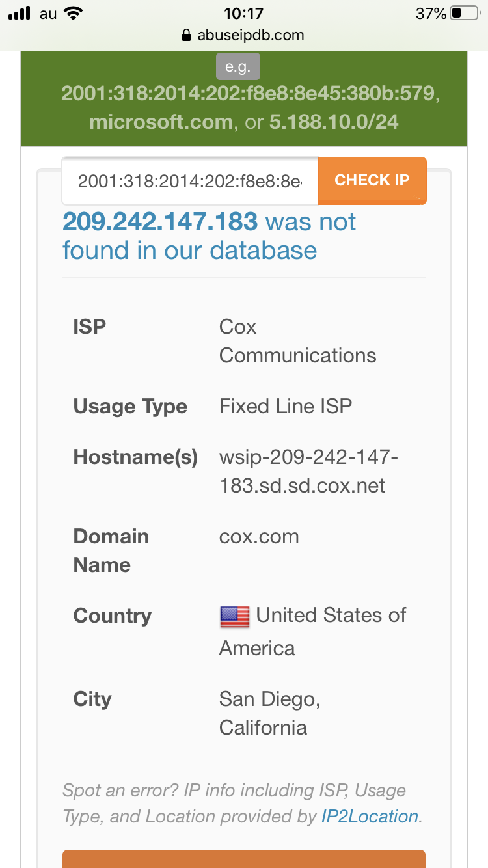Image resolution: width=488 pixels, height=868 pixels.
Task: Select the example IPv6 address text
Action: click(x=247, y=94)
